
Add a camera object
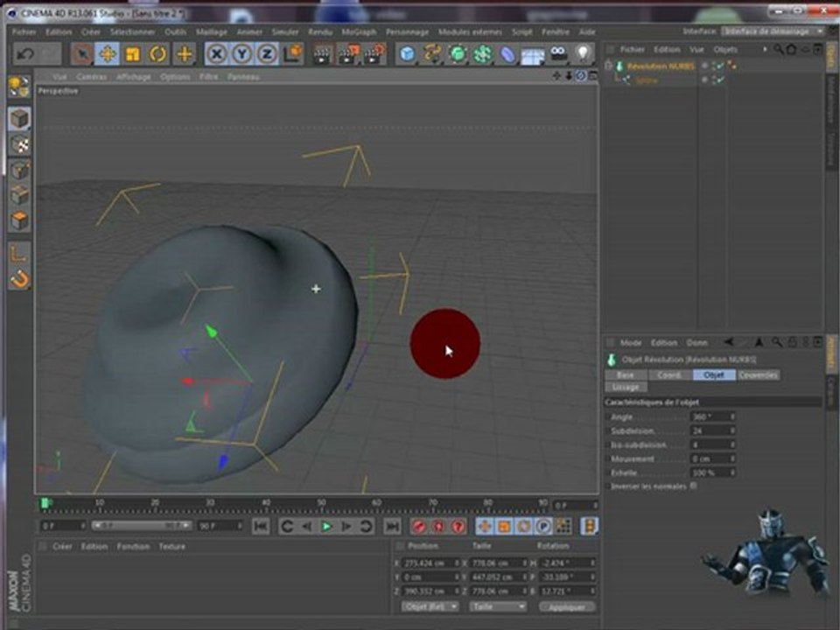pyautogui.click(x=558, y=54)
